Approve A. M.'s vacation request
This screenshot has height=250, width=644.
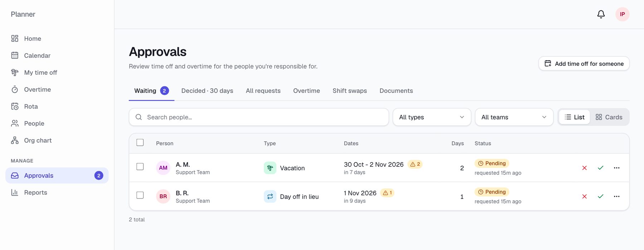601,168
